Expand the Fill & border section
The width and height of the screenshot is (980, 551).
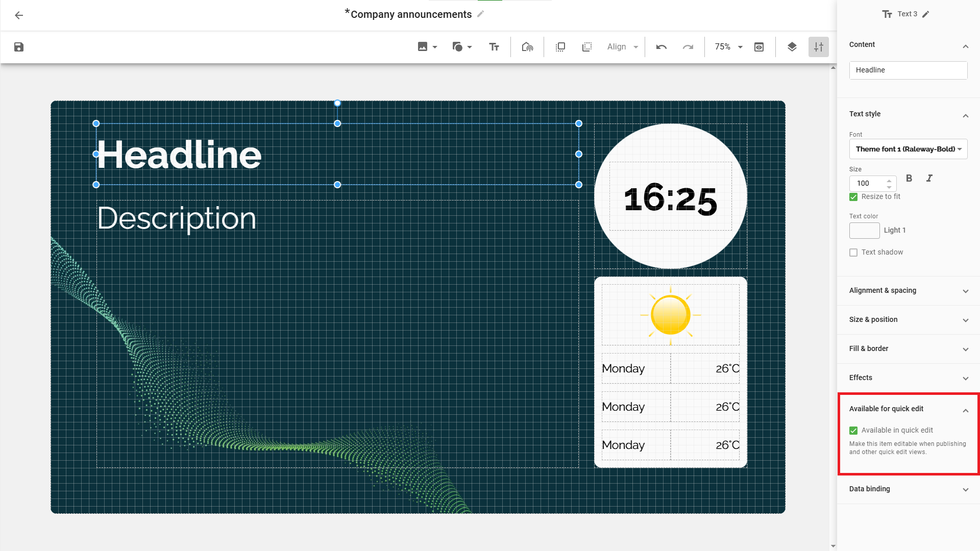(x=908, y=349)
